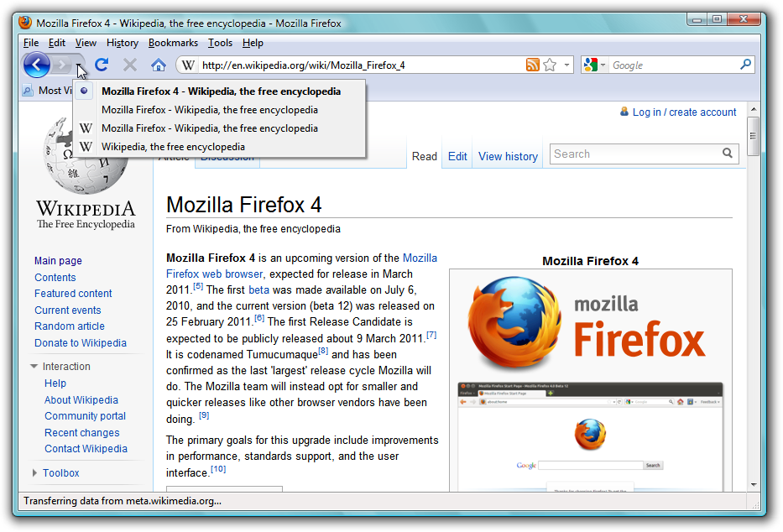Click the Wikipedia site favicon in address bar
Screen dimensions: 783x532
point(188,65)
